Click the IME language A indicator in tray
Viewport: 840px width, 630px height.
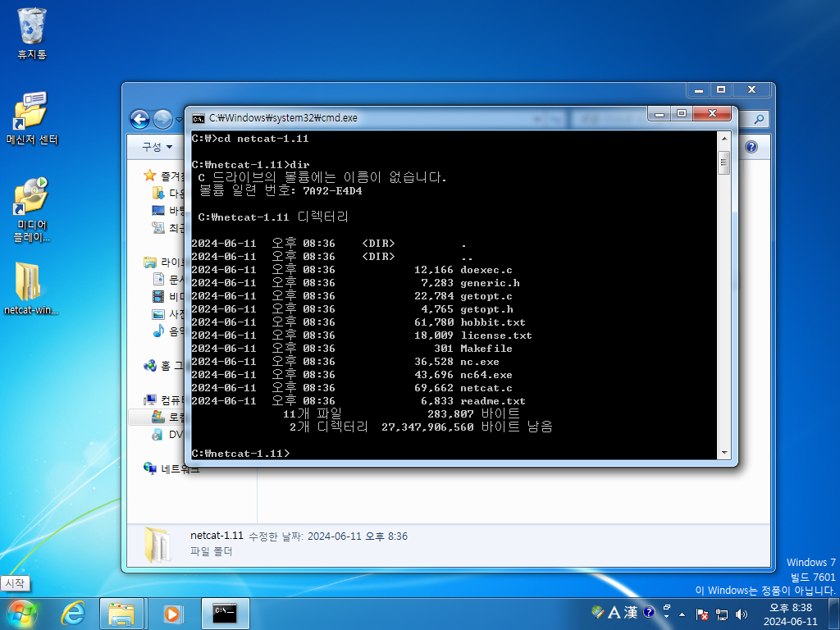tap(614, 612)
